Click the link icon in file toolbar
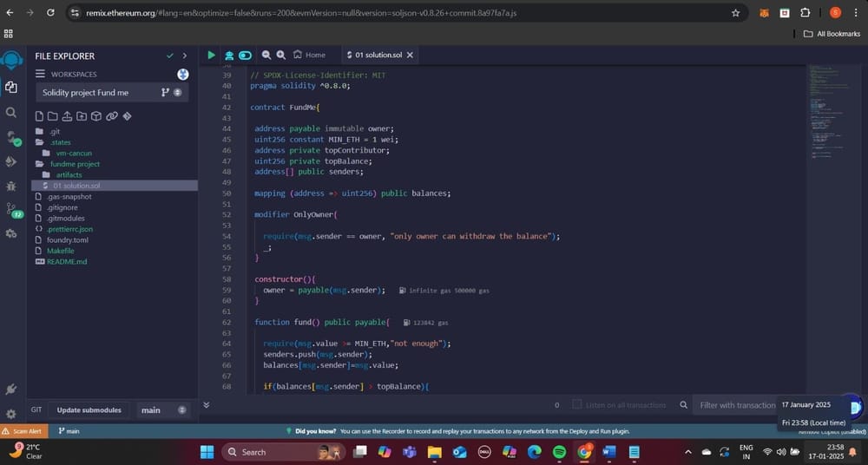Image resolution: width=868 pixels, height=465 pixels. [x=112, y=116]
